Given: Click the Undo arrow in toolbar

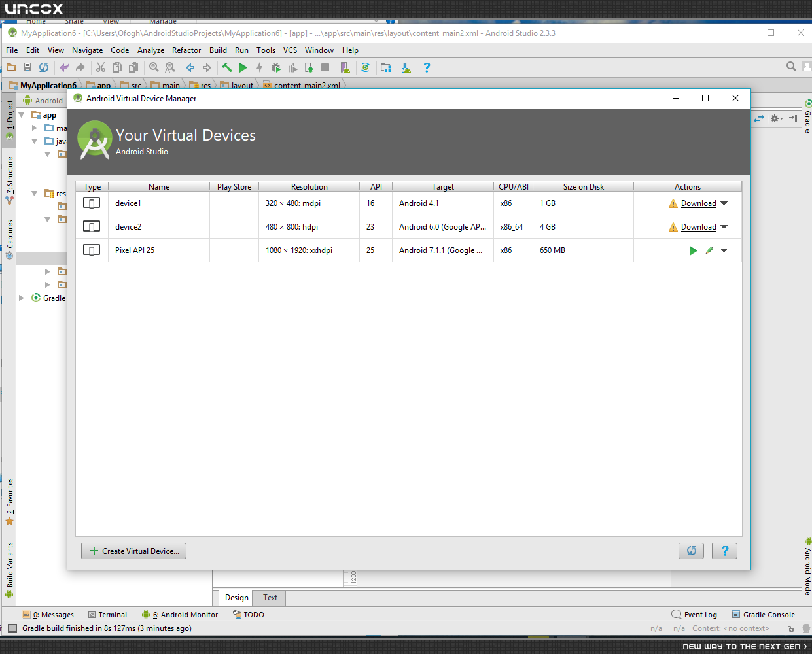Looking at the screenshot, I should click(x=64, y=67).
